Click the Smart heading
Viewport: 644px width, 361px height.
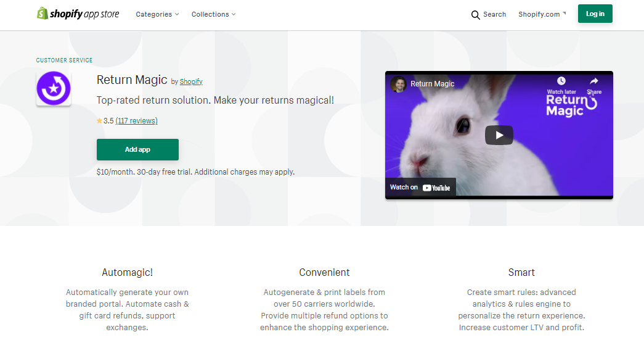[521, 272]
